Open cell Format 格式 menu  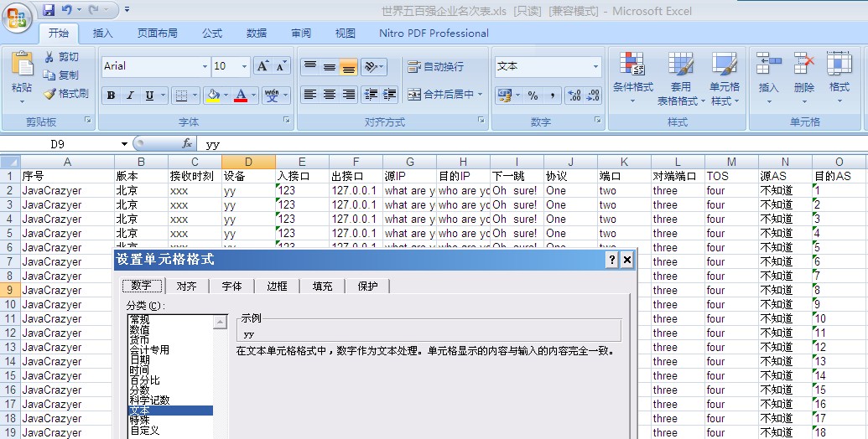[839, 78]
